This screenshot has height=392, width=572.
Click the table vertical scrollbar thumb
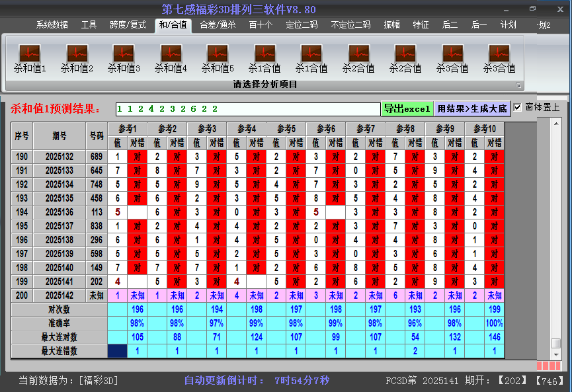click(x=556, y=344)
